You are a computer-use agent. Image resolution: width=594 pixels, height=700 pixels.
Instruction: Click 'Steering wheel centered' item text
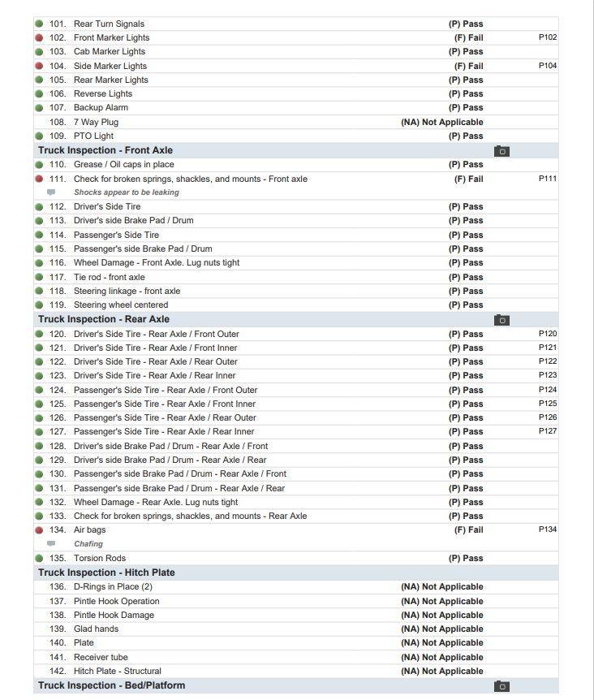[x=121, y=305]
